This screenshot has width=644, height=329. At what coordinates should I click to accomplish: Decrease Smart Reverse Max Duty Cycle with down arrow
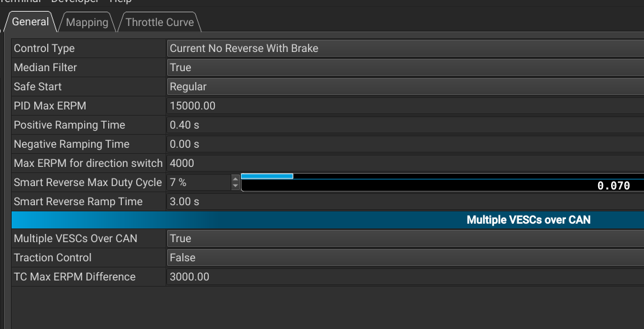(236, 186)
